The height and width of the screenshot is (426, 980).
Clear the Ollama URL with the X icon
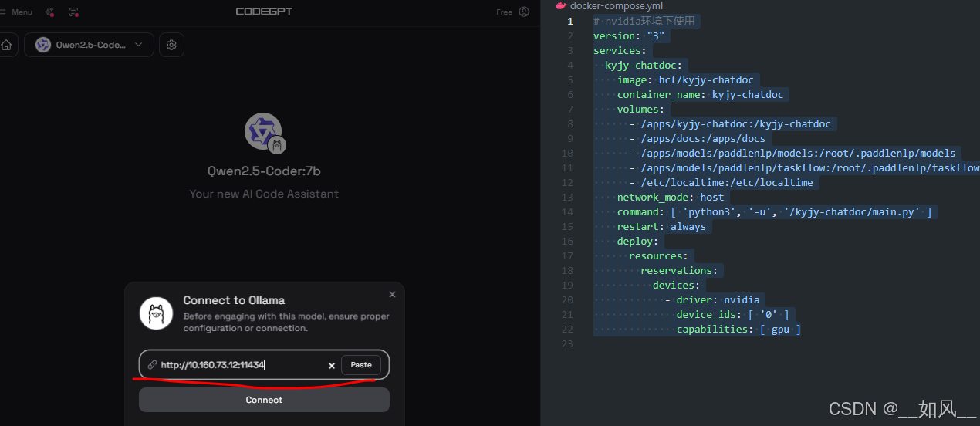click(332, 366)
